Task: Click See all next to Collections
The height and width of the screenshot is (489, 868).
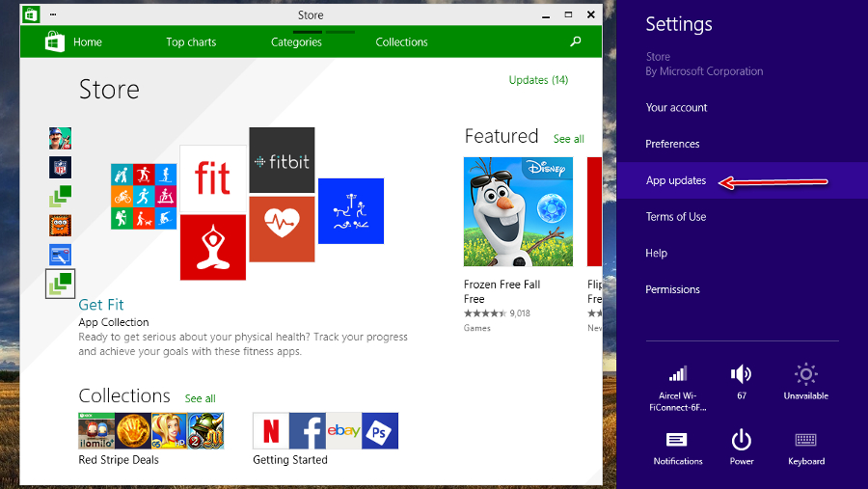Action: tap(200, 398)
